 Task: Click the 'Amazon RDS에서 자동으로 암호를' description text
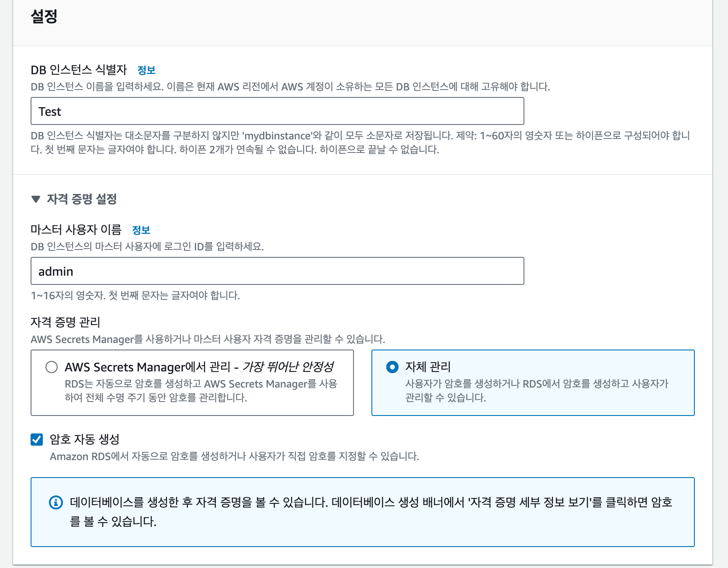(235, 456)
